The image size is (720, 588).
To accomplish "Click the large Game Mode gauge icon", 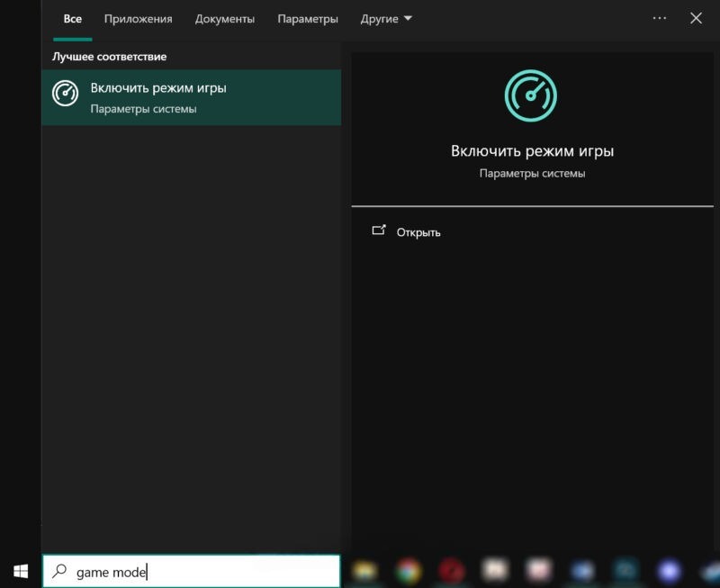I will 531,96.
